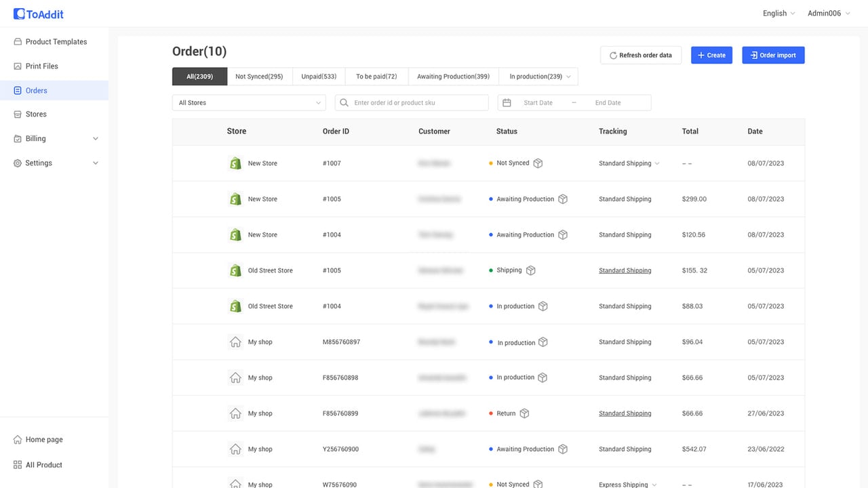Screen dimensions: 868x488
Task: Click Refresh order data button
Action: click(x=641, y=56)
